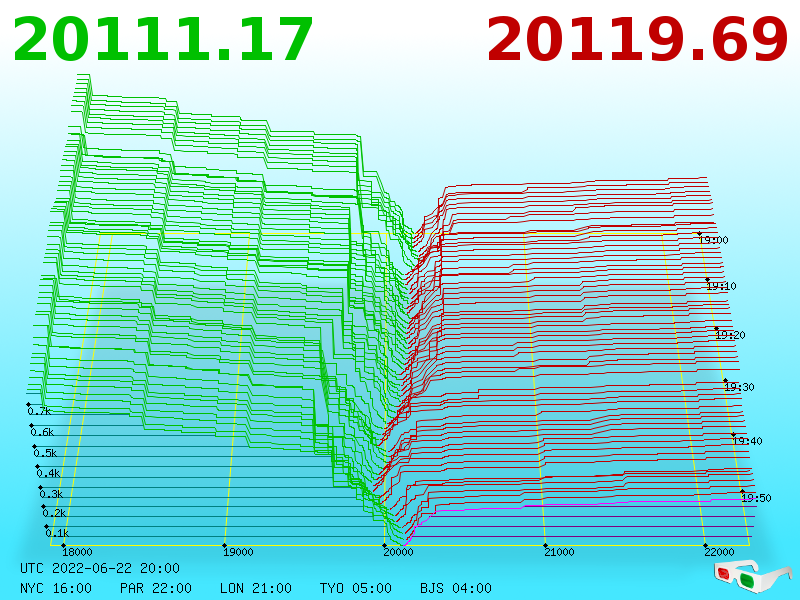
Task: Click the 20000 price axis label
Action: [x=398, y=552]
